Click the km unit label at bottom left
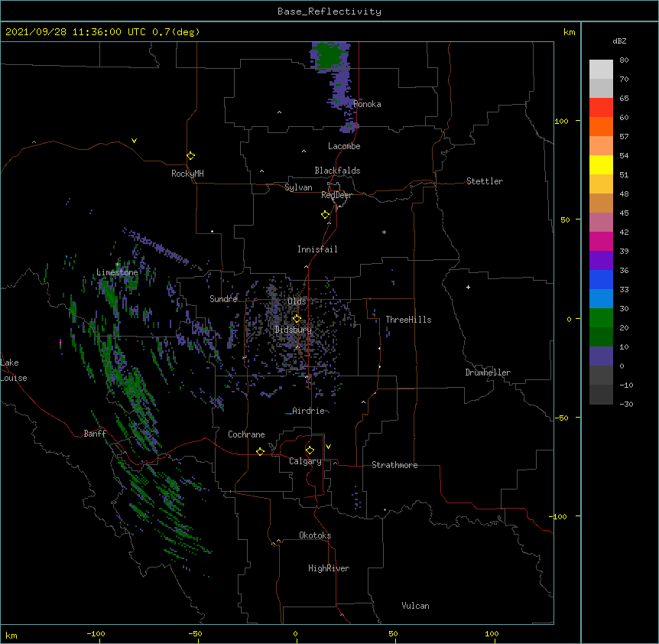659x644 pixels. coord(11,636)
